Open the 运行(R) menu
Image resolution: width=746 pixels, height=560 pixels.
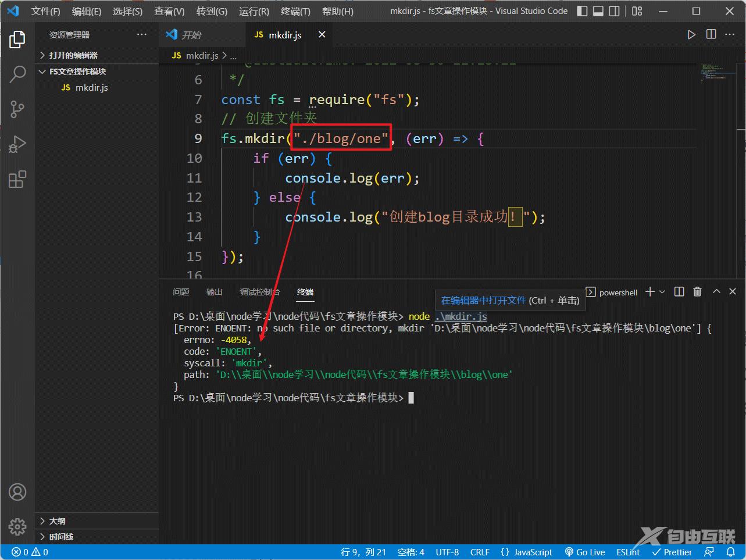254,11
